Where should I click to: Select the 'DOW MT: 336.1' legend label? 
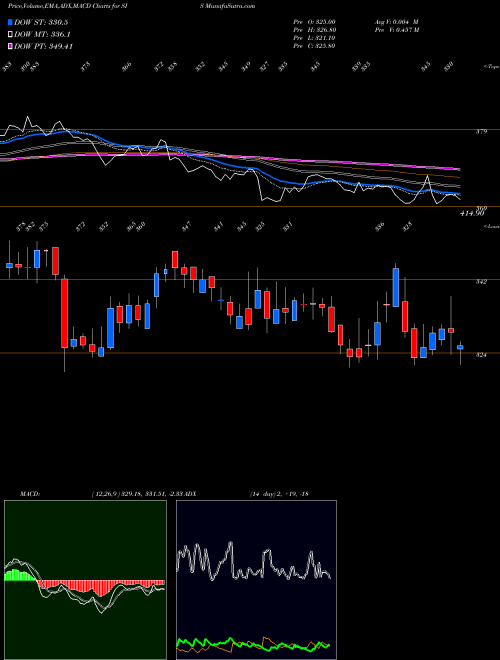42,35
